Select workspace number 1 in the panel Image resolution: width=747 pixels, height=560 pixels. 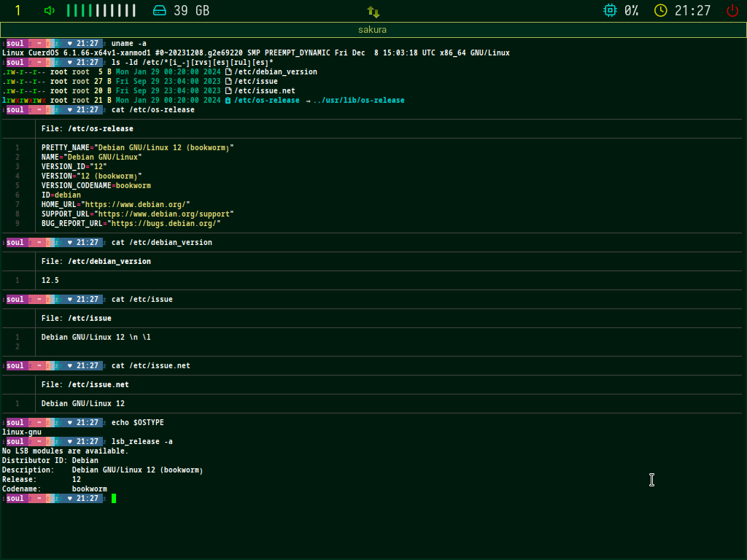click(x=18, y=10)
